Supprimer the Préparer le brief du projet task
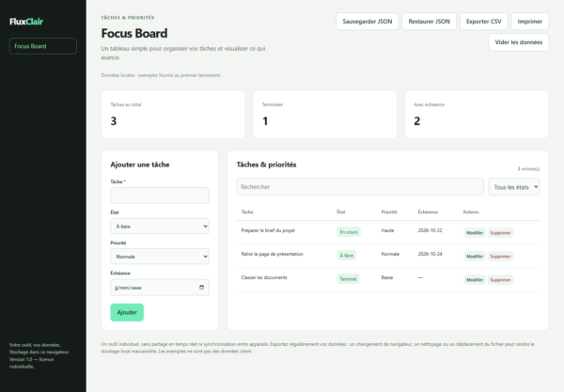This screenshot has height=392, width=564. (500, 233)
